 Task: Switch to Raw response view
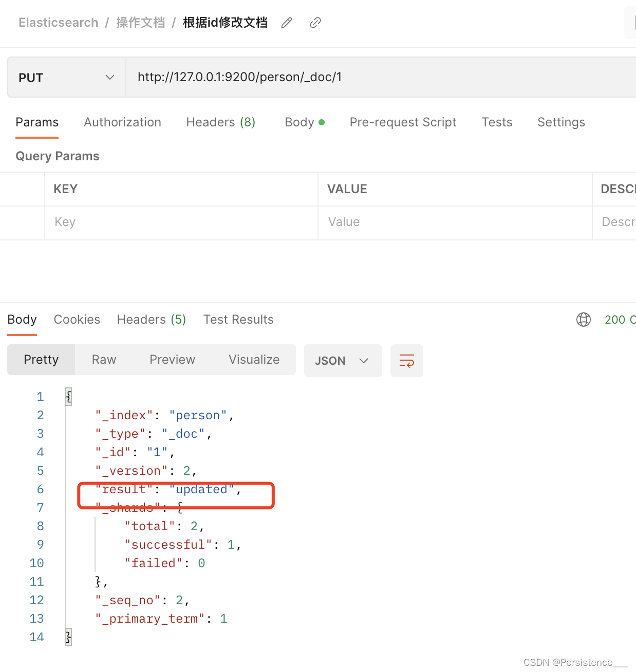[104, 360]
